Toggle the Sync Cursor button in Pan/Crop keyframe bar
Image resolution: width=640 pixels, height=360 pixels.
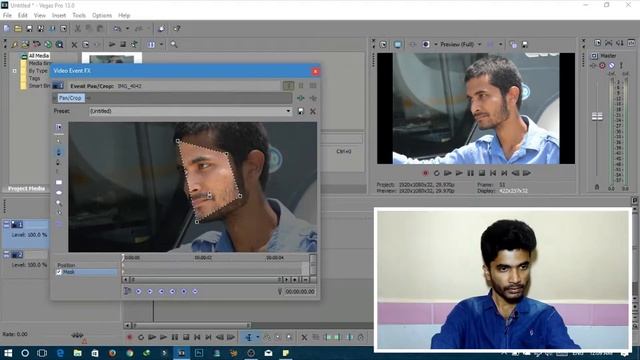(x=127, y=291)
